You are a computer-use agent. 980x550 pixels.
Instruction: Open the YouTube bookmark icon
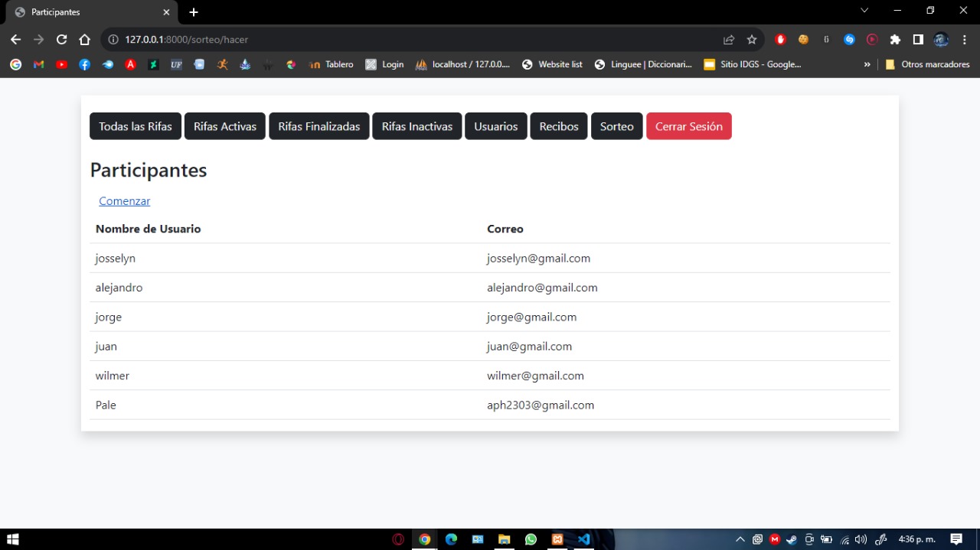click(x=61, y=65)
